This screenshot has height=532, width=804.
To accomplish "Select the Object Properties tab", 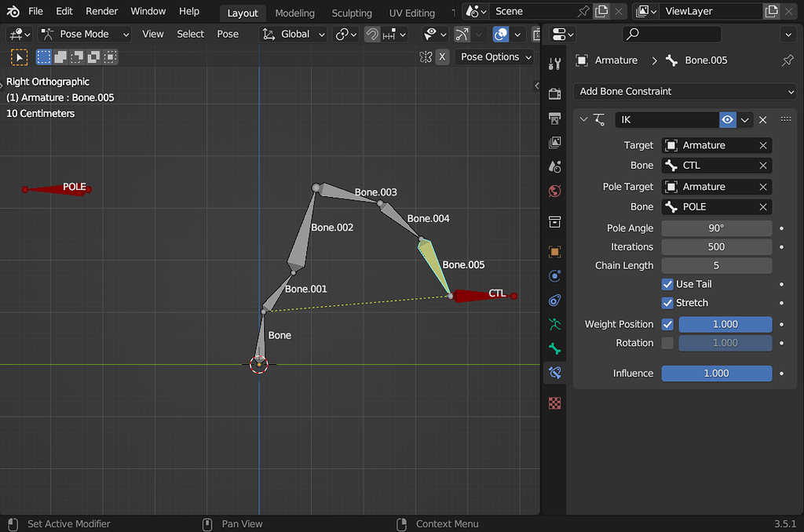I will tap(555, 251).
